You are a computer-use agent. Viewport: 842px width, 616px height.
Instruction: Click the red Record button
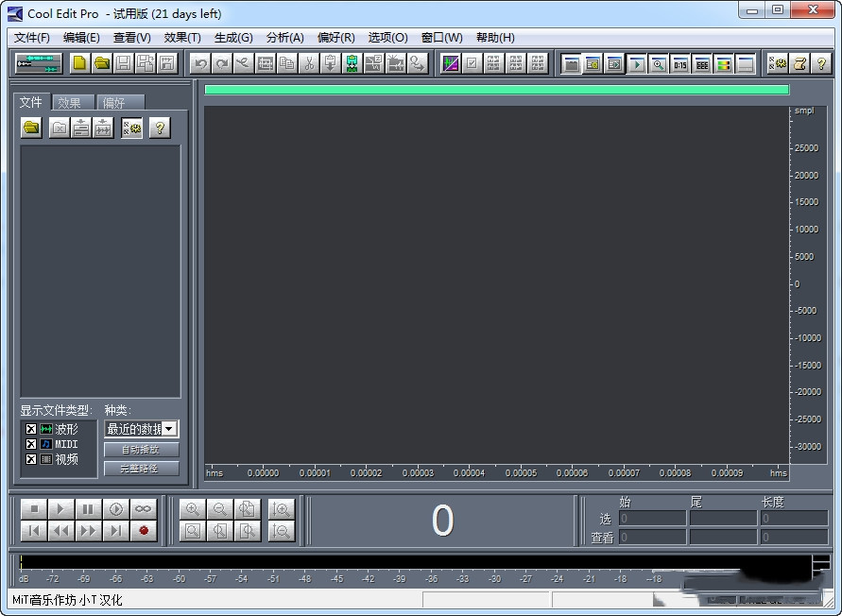143,531
